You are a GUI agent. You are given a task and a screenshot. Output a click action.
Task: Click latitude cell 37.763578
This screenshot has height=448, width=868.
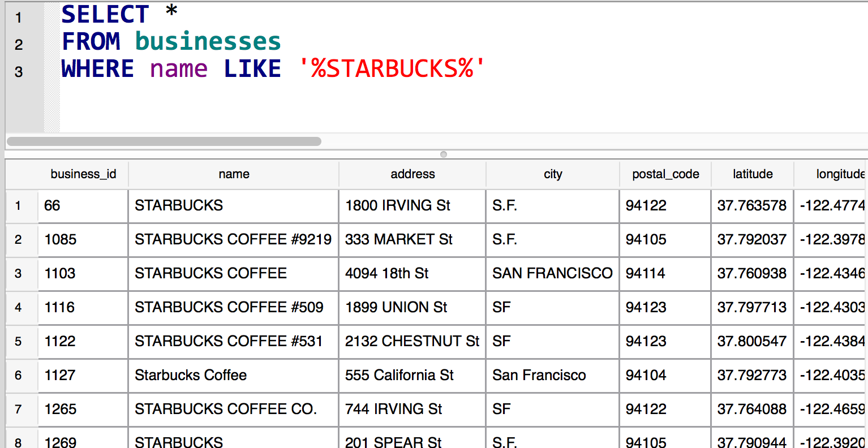[753, 206]
